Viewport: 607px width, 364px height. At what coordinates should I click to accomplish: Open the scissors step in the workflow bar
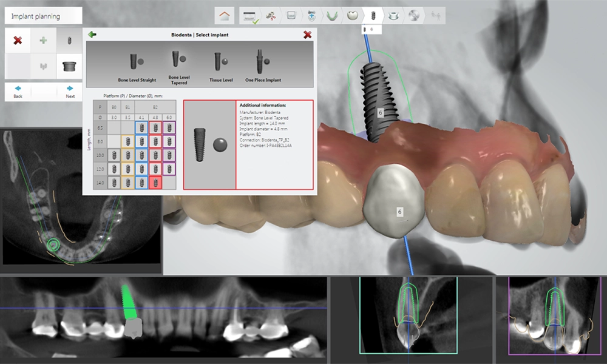click(x=270, y=16)
